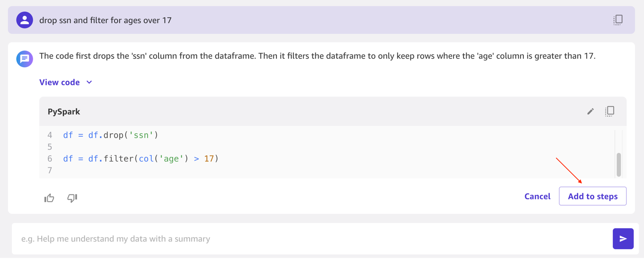
Task: Give the response a thumbs down
Action: [72, 198]
